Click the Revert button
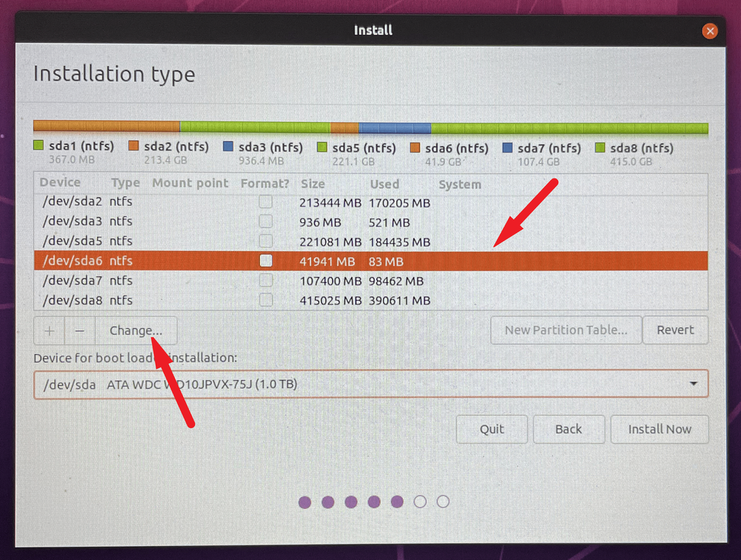741x560 pixels. coord(675,330)
